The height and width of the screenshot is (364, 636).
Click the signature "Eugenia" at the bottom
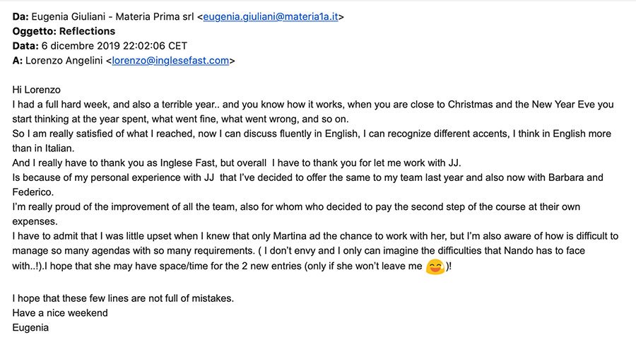[x=30, y=327]
